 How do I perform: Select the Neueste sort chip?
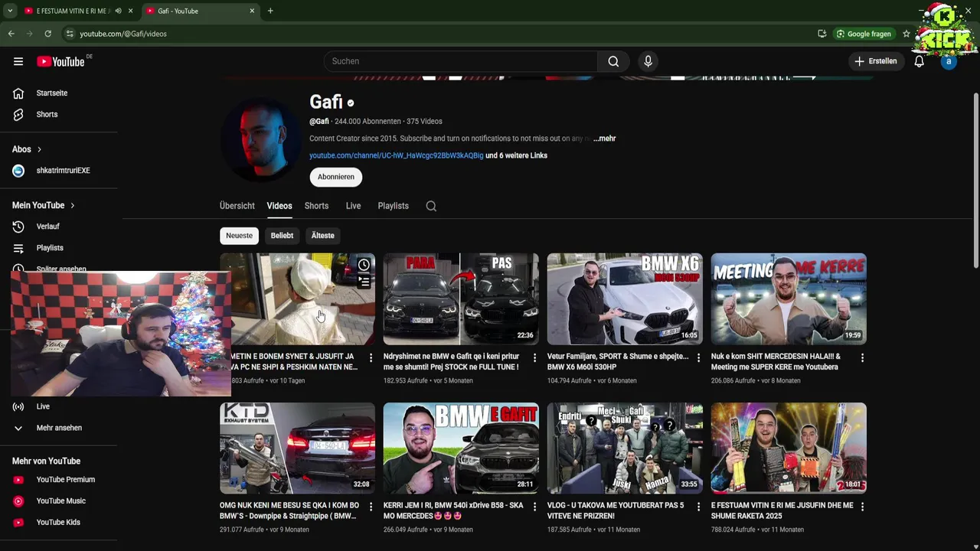(x=239, y=236)
